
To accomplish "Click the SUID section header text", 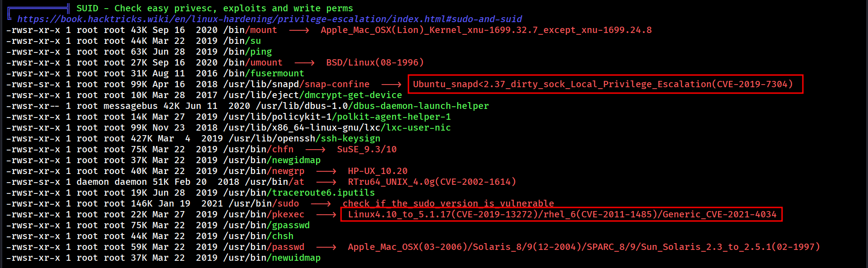I will [x=214, y=8].
